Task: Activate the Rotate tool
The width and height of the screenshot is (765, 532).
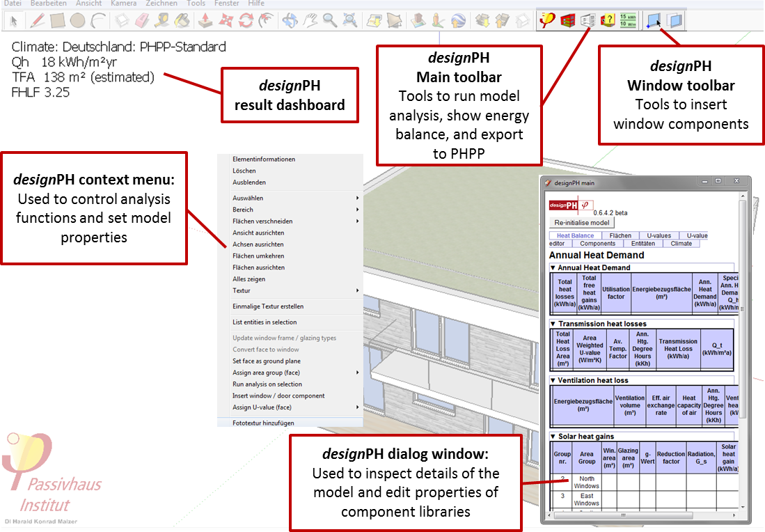Action: (246, 20)
